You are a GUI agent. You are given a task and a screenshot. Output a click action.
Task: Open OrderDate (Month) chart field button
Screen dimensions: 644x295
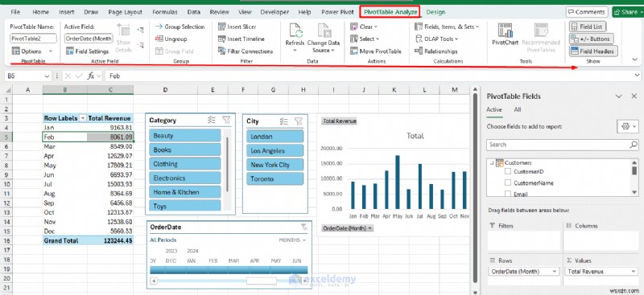point(348,228)
